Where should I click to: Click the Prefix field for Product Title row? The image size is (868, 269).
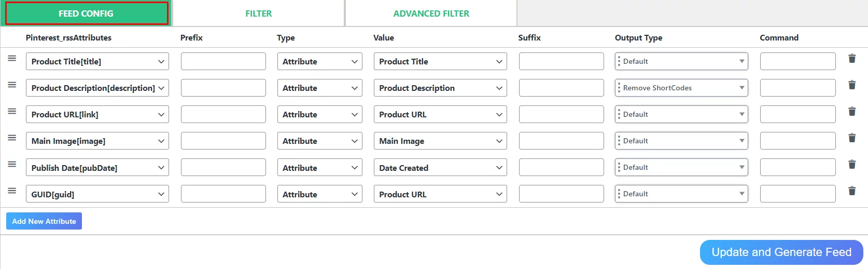223,62
